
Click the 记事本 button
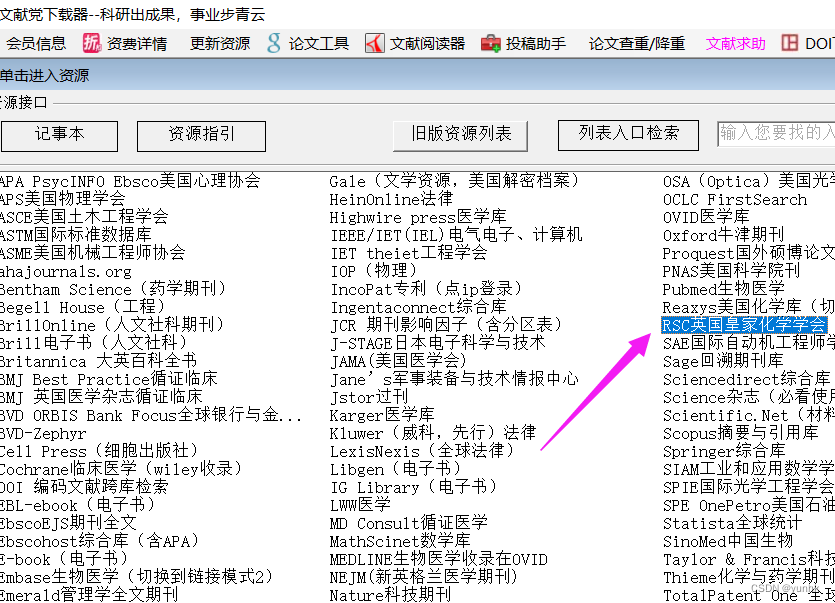click(x=59, y=136)
